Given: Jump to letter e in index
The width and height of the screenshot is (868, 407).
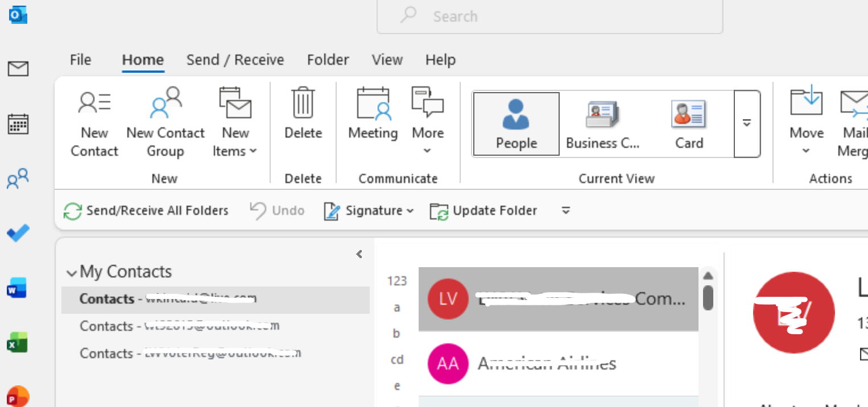Looking at the screenshot, I should [397, 386].
